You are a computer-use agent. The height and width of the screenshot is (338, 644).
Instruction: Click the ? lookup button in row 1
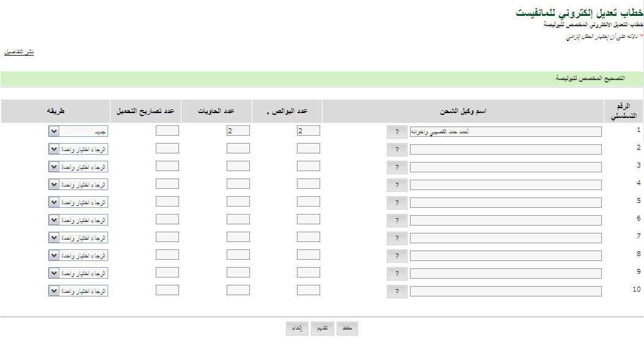coord(397,131)
